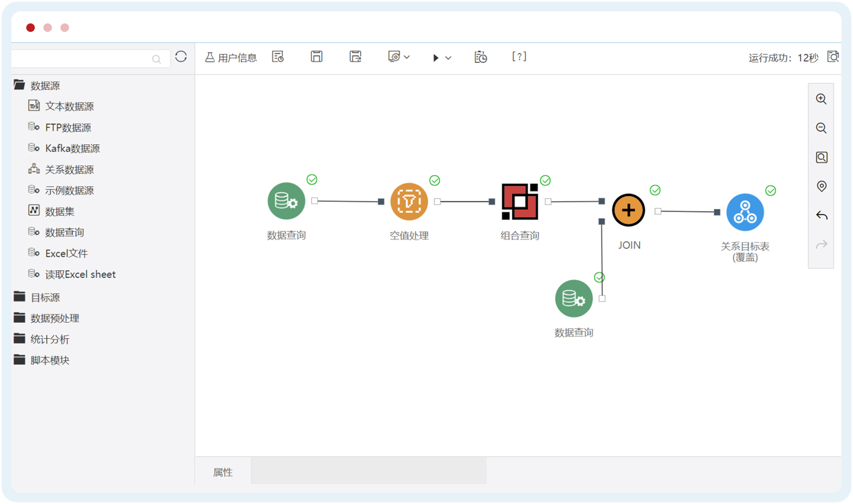Zoom in the canvas
The image size is (853, 504).
tap(822, 99)
